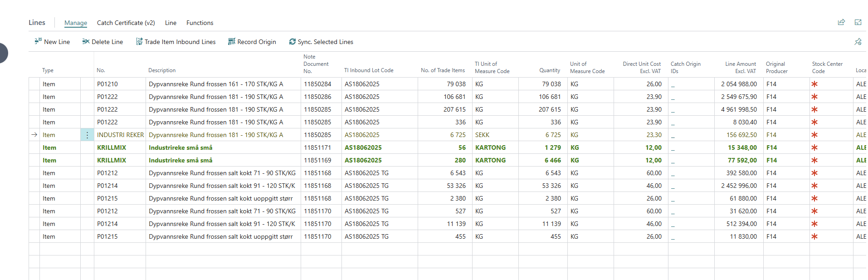
Task: Click the Delete Line icon
Action: (x=86, y=42)
